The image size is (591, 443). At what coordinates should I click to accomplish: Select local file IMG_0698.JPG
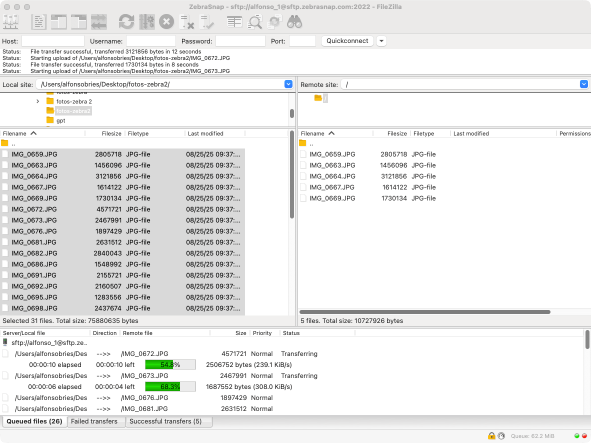122,308
